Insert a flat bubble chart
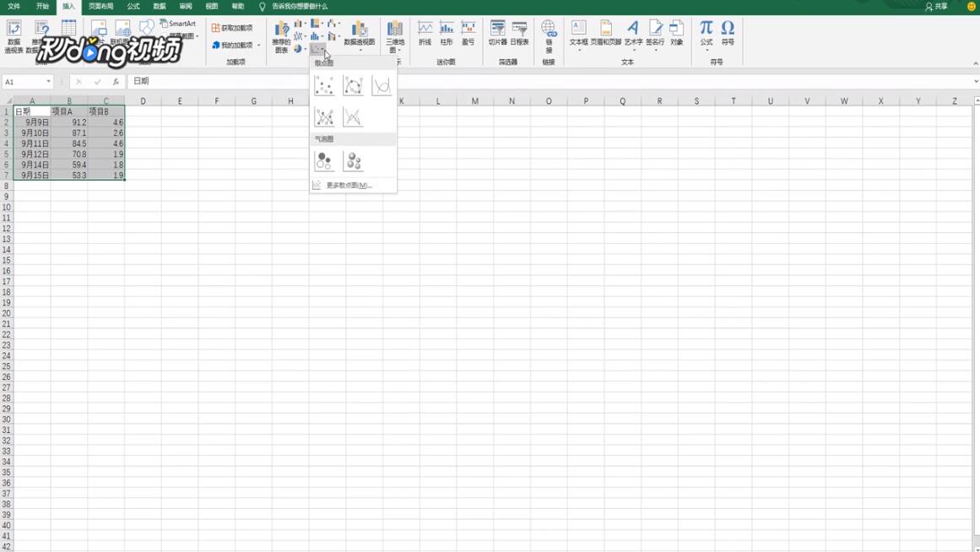The width and height of the screenshot is (980, 552). point(324,161)
